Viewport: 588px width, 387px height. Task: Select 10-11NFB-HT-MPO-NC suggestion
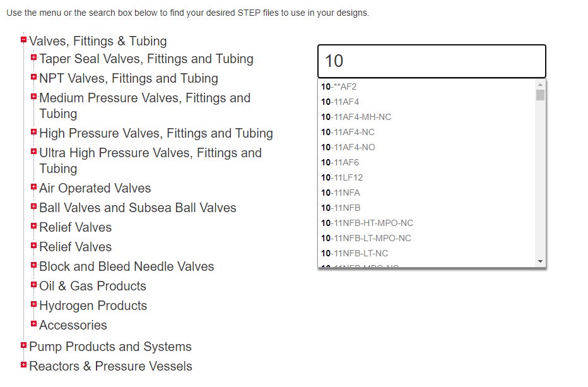point(367,223)
